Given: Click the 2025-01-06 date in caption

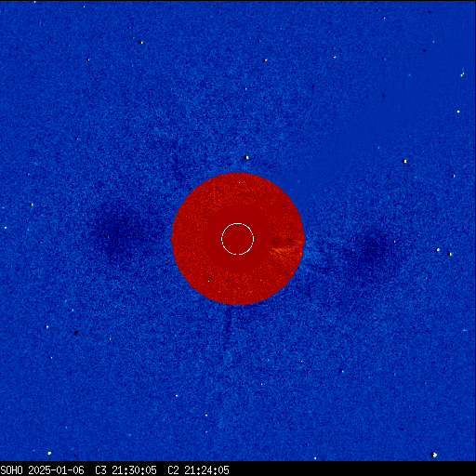Looking at the screenshot, I should coord(56,470).
